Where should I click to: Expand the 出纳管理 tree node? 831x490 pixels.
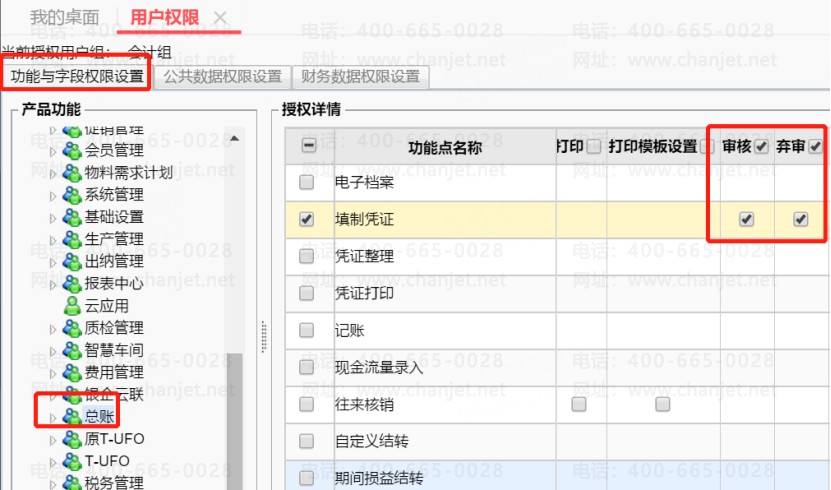pos(53,261)
